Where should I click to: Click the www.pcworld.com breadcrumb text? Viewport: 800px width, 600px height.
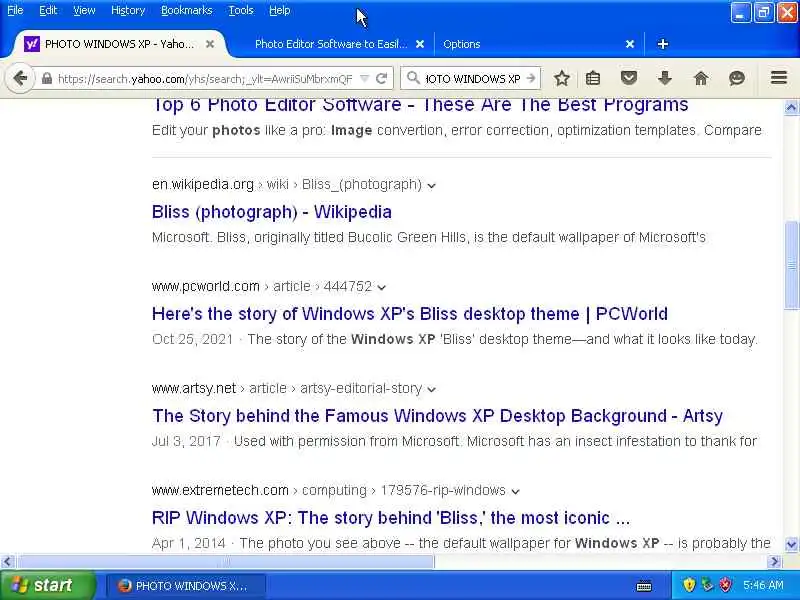[x=206, y=286]
